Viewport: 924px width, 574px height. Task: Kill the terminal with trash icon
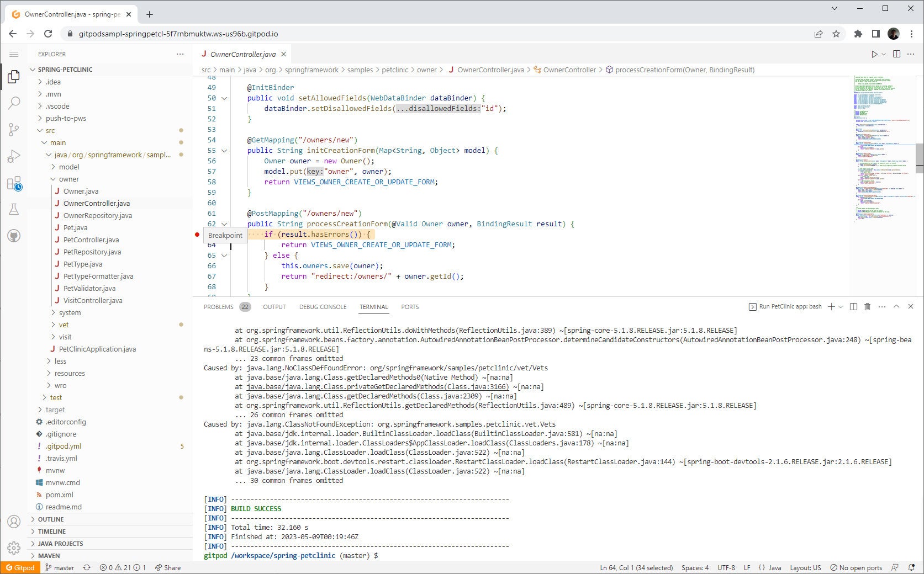pyautogui.click(x=867, y=306)
